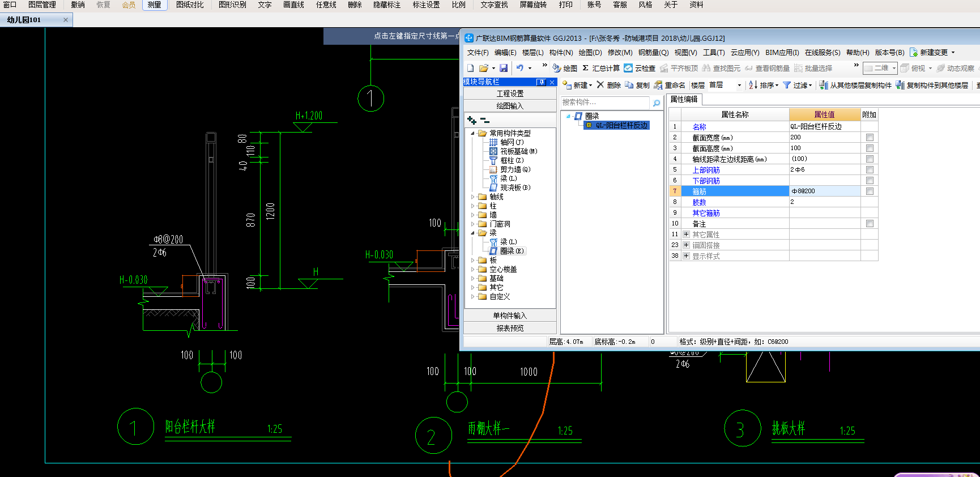The width and height of the screenshot is (980, 477).
Task: Expand the 显示样式 property group
Action: tap(686, 255)
